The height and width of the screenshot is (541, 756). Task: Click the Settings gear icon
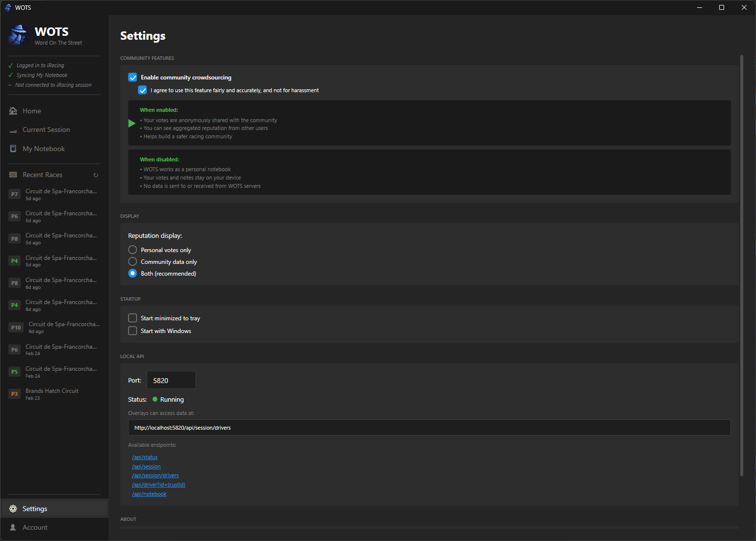coord(14,509)
